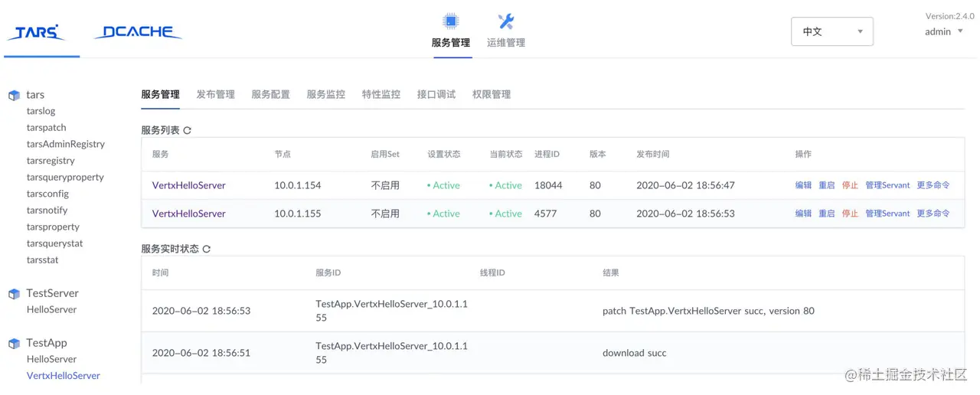Open the DCACHE logo link
The width and height of the screenshot is (980, 395).
(138, 32)
